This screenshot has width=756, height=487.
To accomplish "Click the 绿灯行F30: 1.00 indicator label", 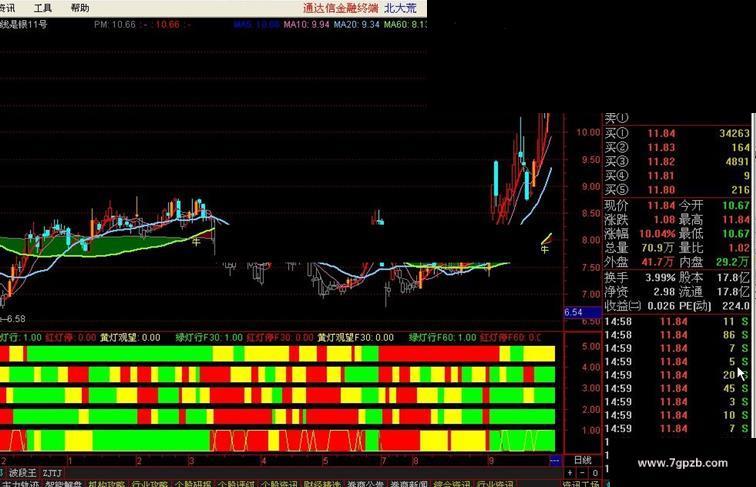I will pyautogui.click(x=209, y=338).
